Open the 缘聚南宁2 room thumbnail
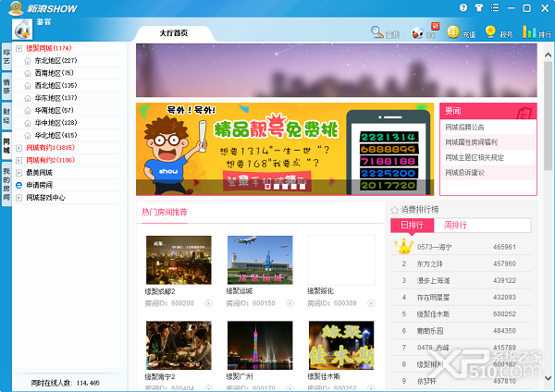 [179, 345]
